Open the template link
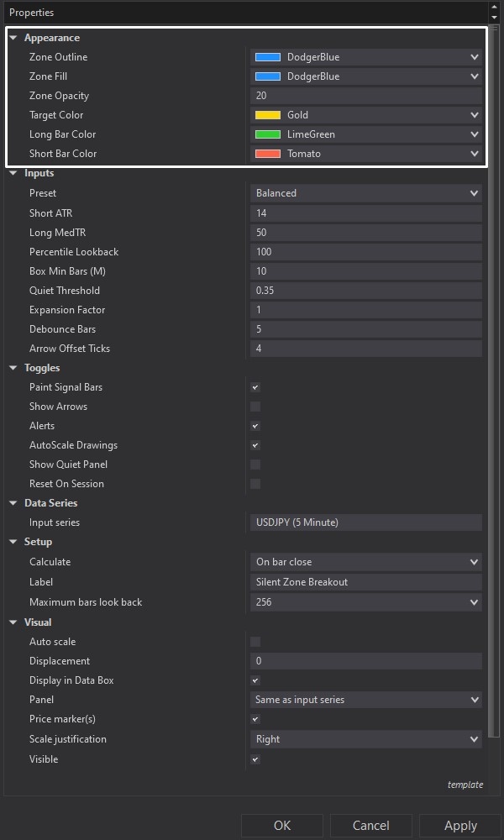 point(465,785)
